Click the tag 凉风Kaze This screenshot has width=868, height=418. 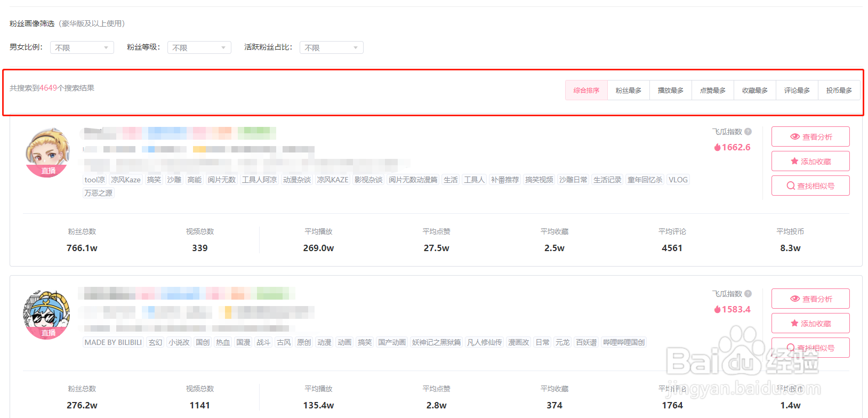(x=126, y=180)
